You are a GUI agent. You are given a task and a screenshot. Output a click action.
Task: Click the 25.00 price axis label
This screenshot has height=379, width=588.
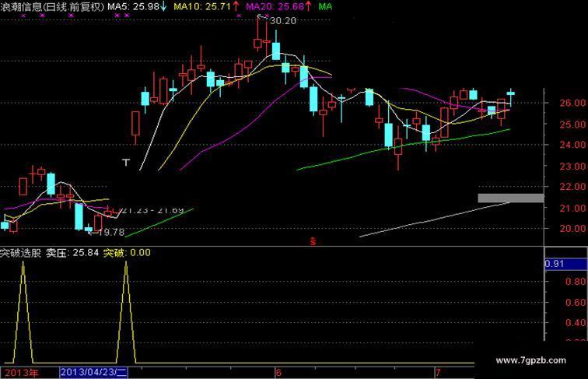[572, 125]
